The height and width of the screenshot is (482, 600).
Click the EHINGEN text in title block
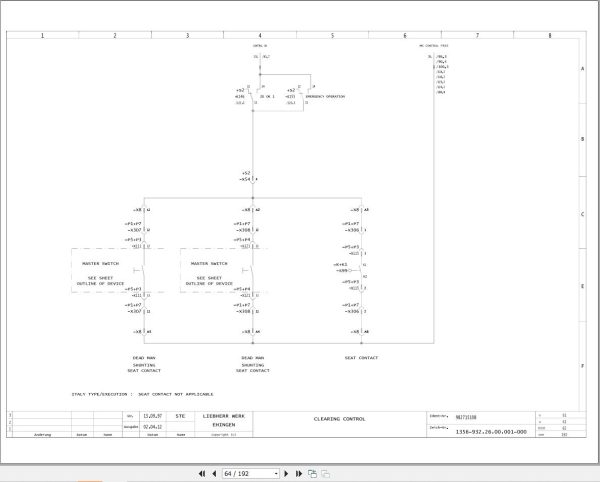tap(223, 425)
